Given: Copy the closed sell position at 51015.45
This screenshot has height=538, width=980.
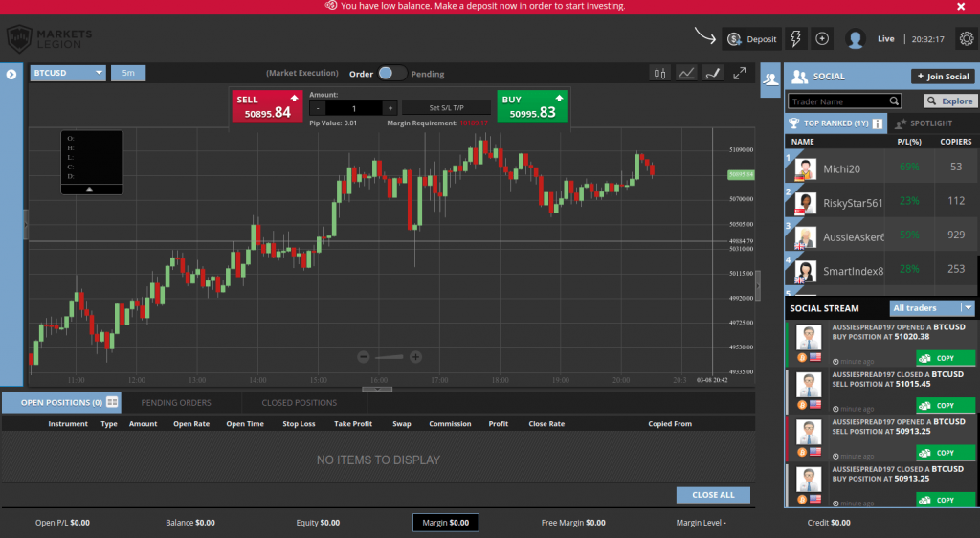Looking at the screenshot, I should pos(945,406).
